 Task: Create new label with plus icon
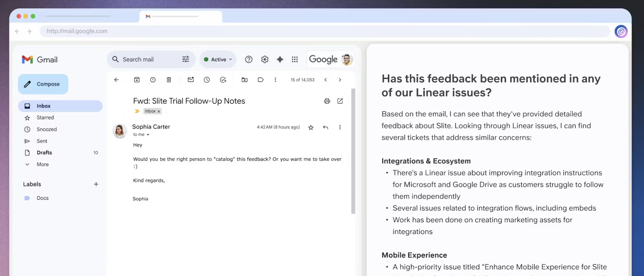[x=96, y=184]
